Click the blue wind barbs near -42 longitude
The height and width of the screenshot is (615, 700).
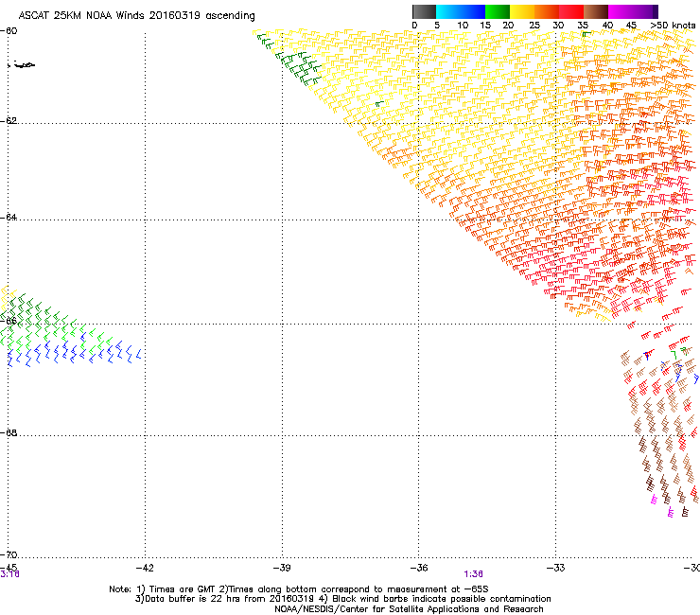click(x=125, y=354)
